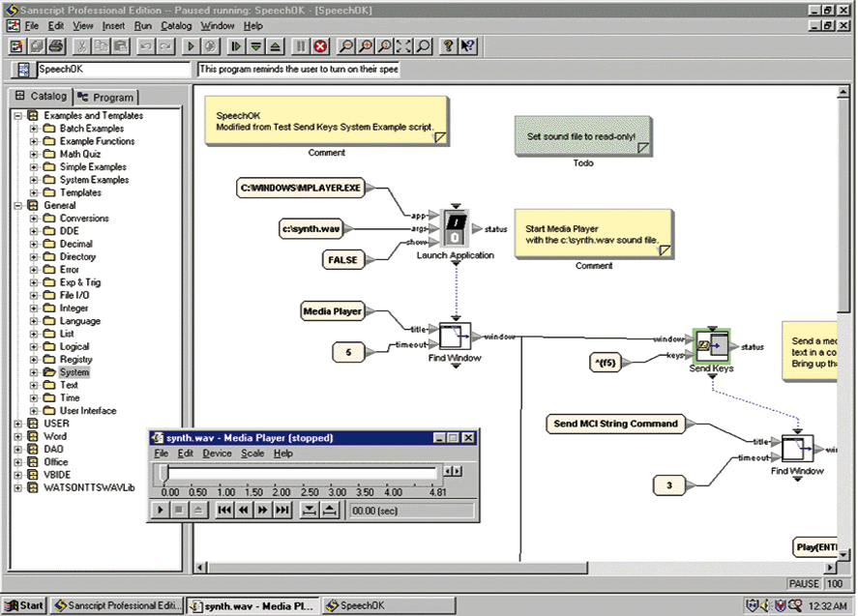
Task: Collapse the General catalog group
Action: click(x=19, y=206)
